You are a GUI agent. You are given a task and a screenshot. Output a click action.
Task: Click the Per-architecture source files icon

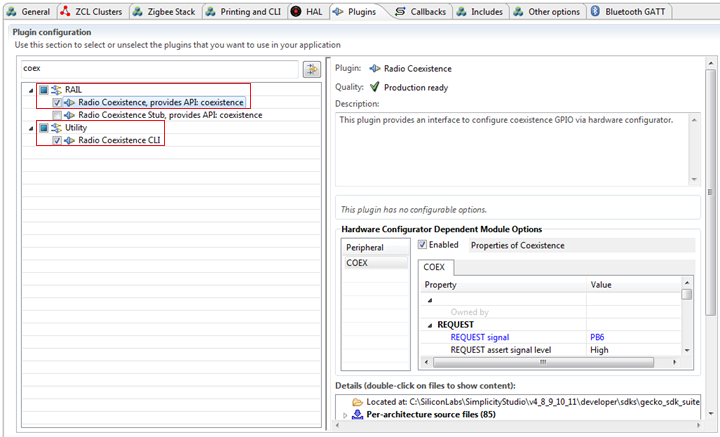[358, 414]
